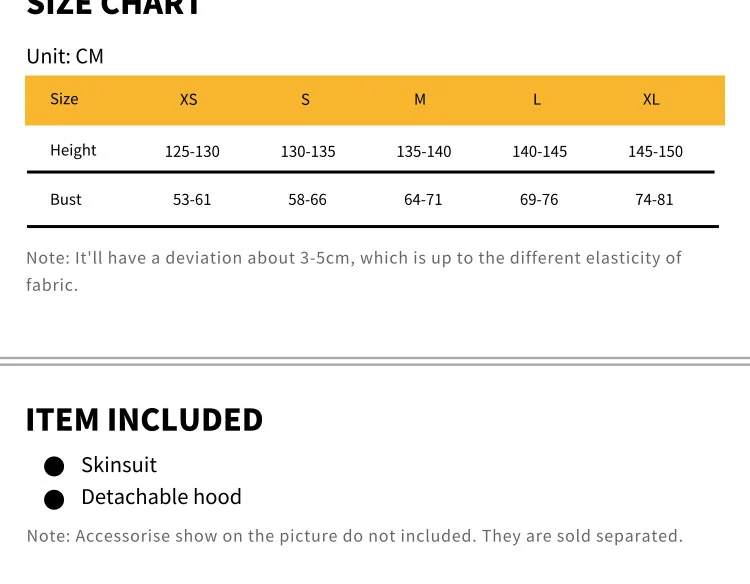Click the Bust row label
750x584 pixels.
click(x=66, y=199)
